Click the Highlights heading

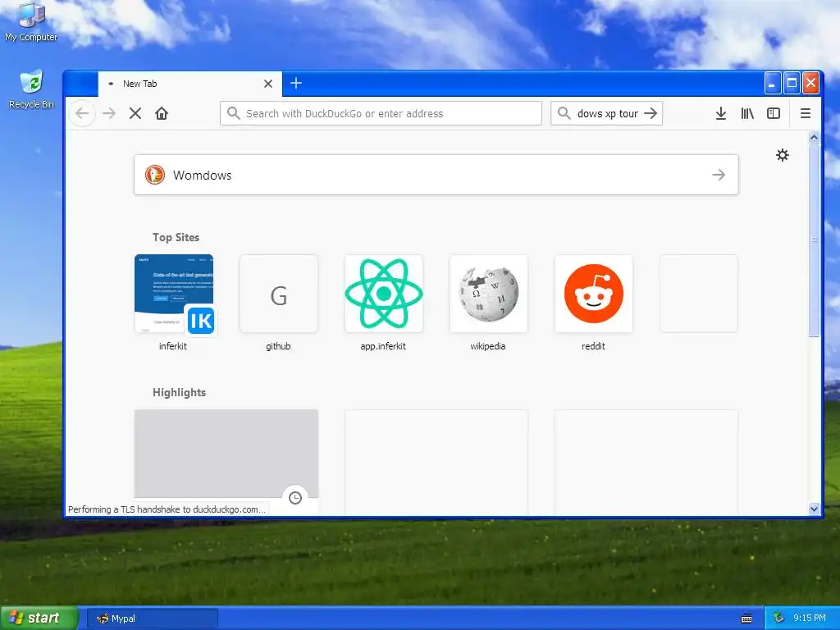coord(179,392)
